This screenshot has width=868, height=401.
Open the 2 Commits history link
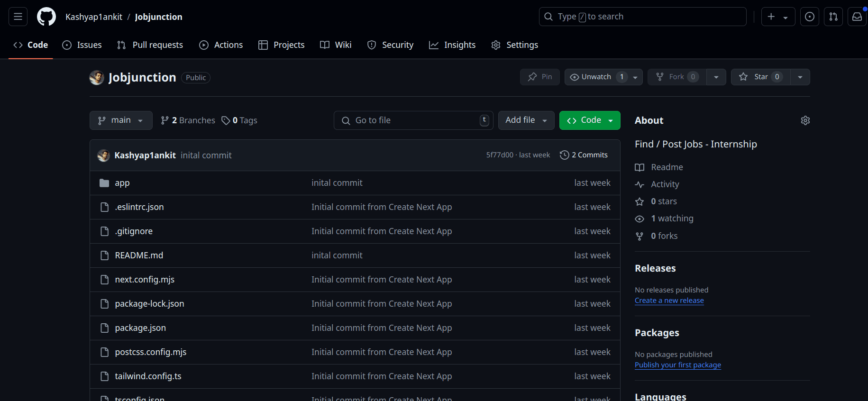pyautogui.click(x=584, y=155)
